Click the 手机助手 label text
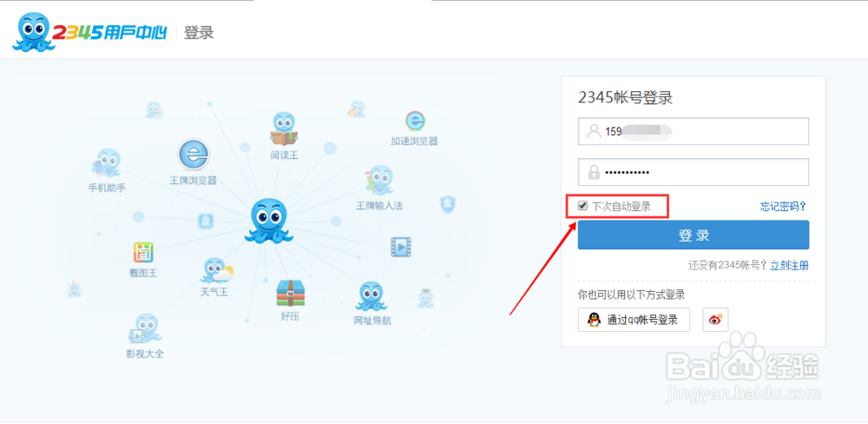Screen dimensions: 868x424 click(x=108, y=188)
